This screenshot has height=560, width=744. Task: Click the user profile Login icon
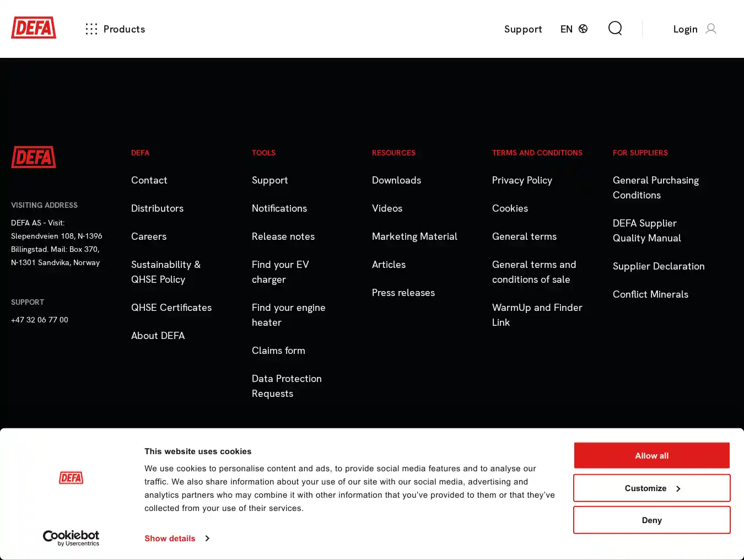(711, 29)
